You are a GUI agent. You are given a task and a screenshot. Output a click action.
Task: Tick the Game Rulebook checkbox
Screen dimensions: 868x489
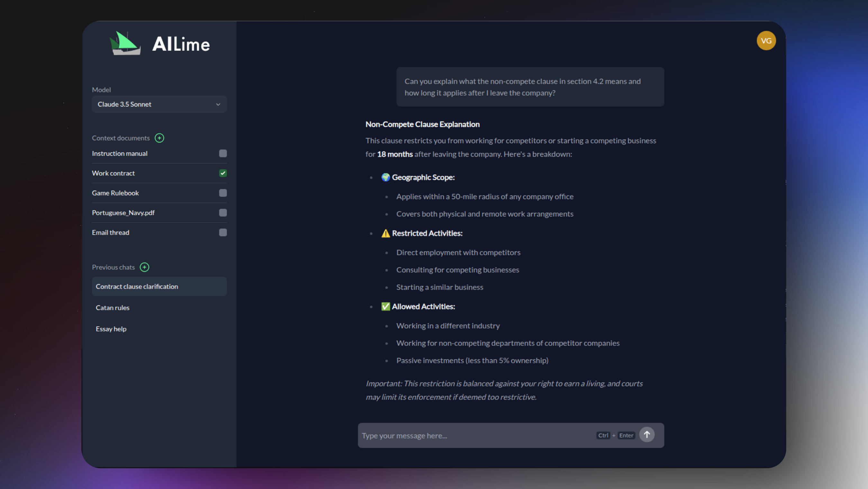coord(223,193)
